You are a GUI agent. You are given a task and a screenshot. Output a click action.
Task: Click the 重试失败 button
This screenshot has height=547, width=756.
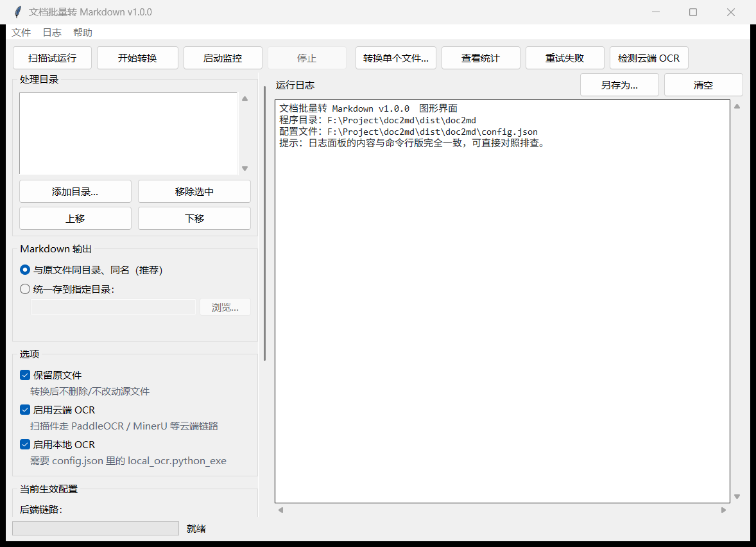565,58
